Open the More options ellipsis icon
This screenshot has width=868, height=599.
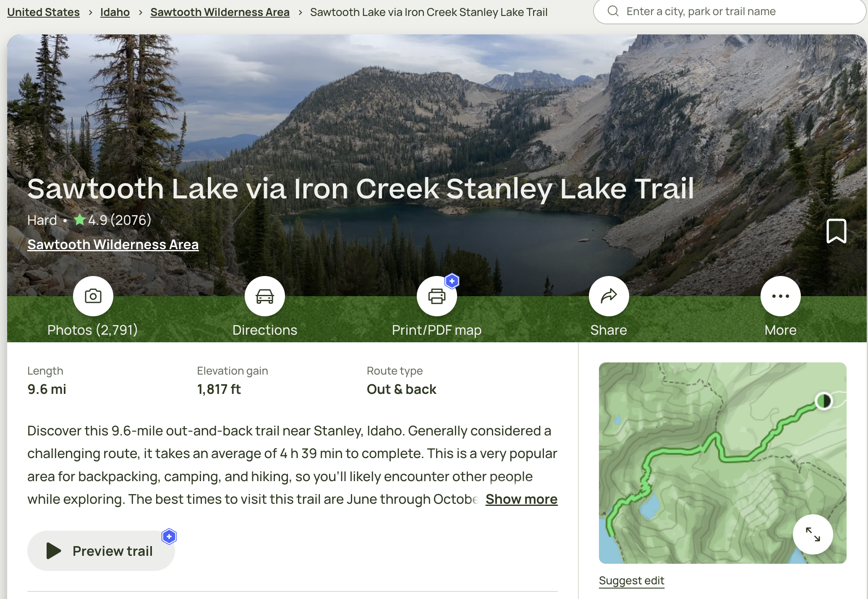click(781, 296)
